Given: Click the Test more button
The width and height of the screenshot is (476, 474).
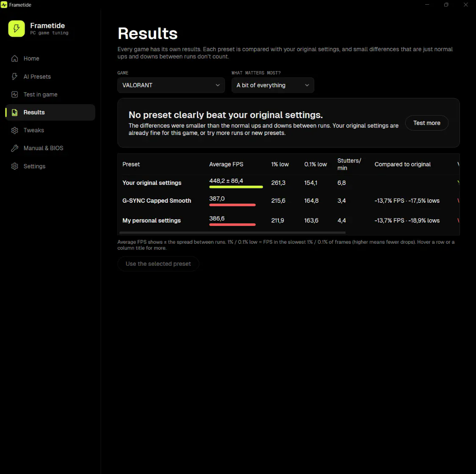Looking at the screenshot, I should click(x=426, y=123).
